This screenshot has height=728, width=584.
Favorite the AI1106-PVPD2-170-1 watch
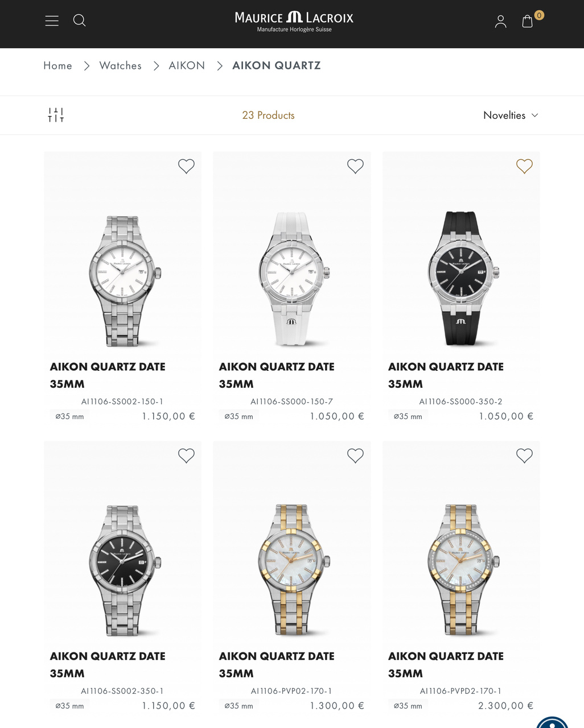[524, 456]
